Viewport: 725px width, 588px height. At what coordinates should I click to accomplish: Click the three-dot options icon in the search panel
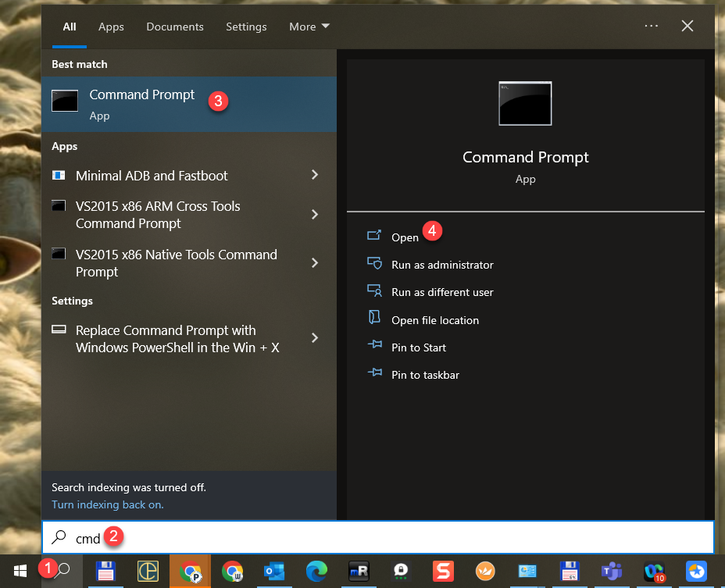[651, 26]
